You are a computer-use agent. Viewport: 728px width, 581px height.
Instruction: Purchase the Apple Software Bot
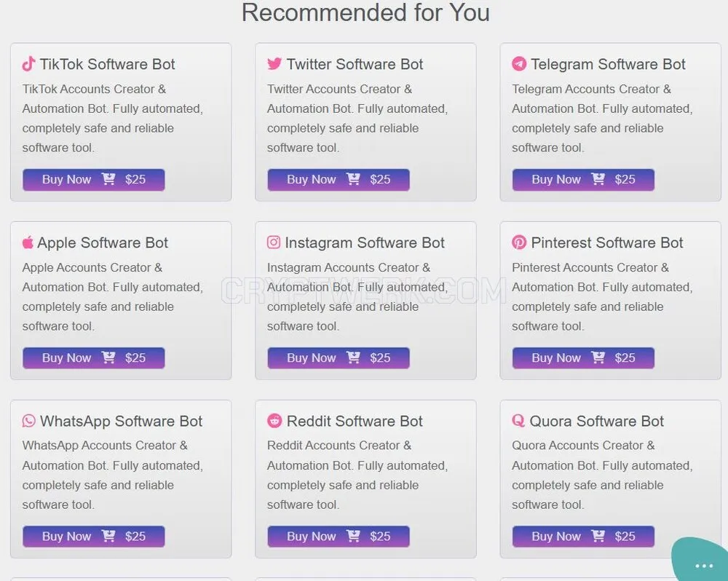pyautogui.click(x=94, y=358)
